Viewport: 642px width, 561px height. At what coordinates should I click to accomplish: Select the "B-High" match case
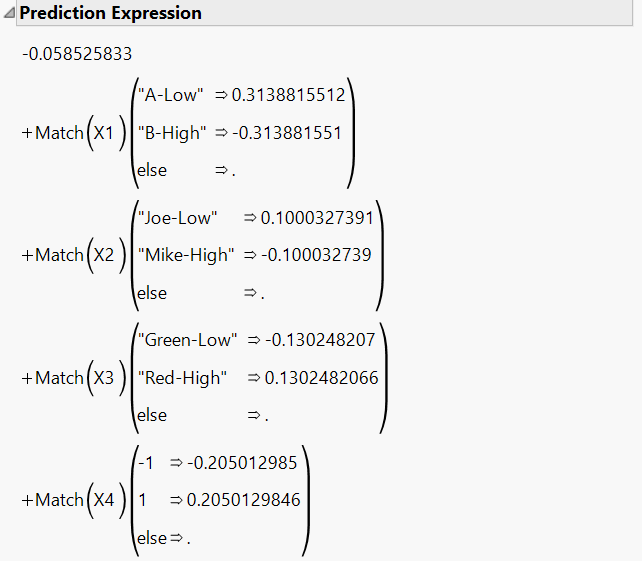click(x=172, y=133)
